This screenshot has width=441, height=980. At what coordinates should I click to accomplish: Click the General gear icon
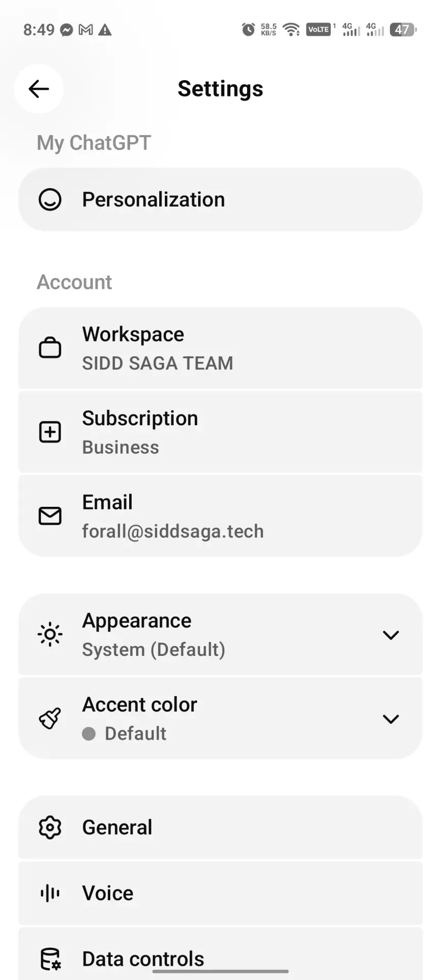click(x=50, y=827)
